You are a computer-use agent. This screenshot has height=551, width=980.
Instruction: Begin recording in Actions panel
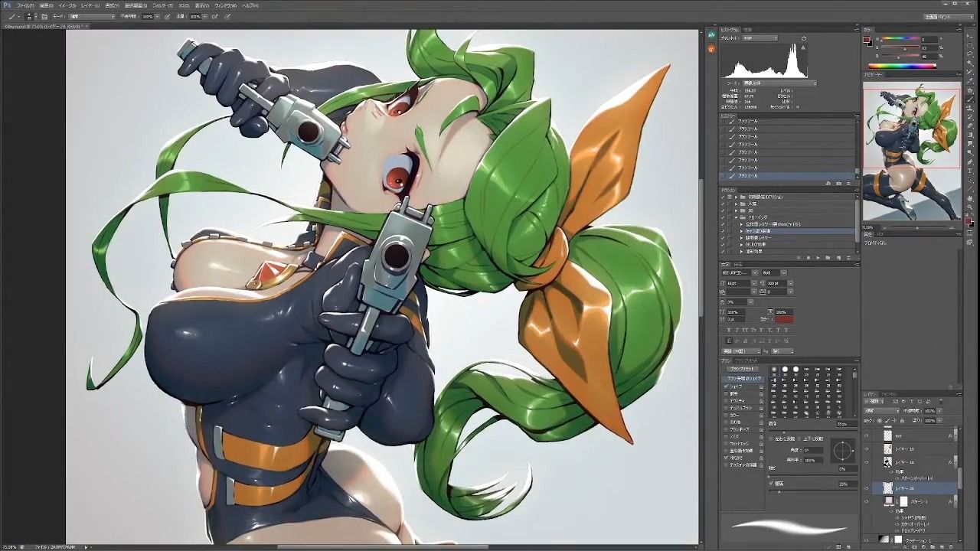coord(808,258)
